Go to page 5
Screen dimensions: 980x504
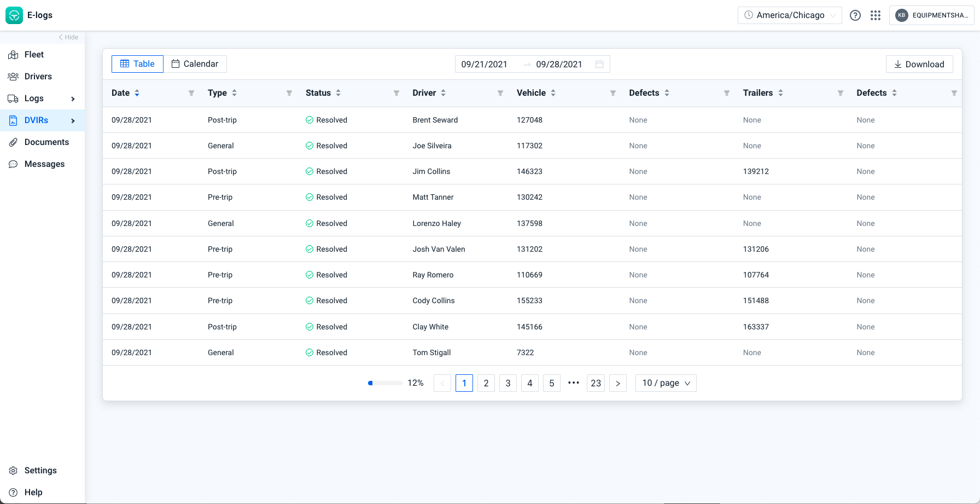552,383
